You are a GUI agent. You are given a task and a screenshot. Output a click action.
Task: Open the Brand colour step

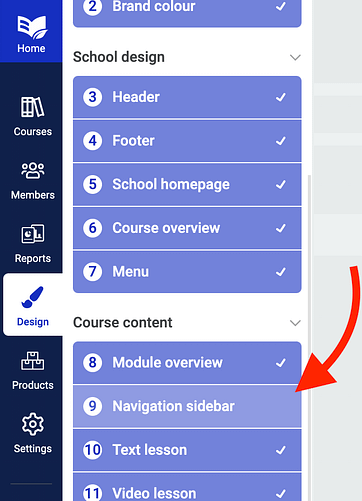pyautogui.click(x=187, y=10)
